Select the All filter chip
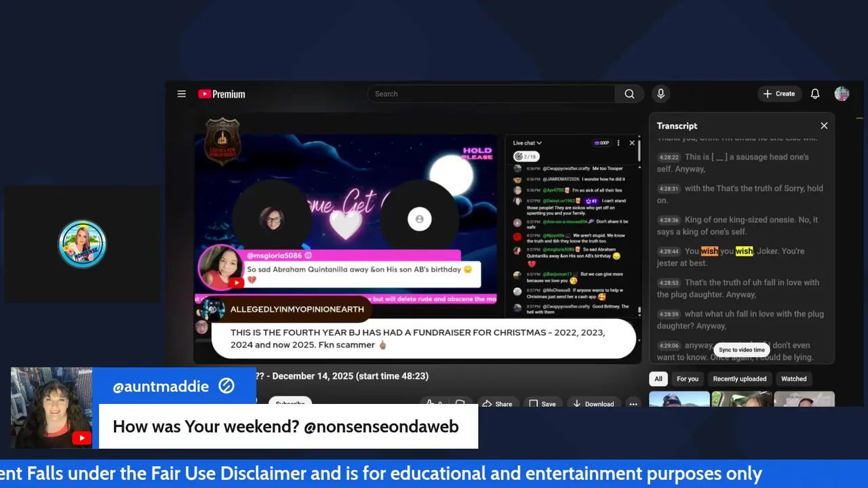Screen dimensions: 868x488 pyautogui.click(x=658, y=379)
